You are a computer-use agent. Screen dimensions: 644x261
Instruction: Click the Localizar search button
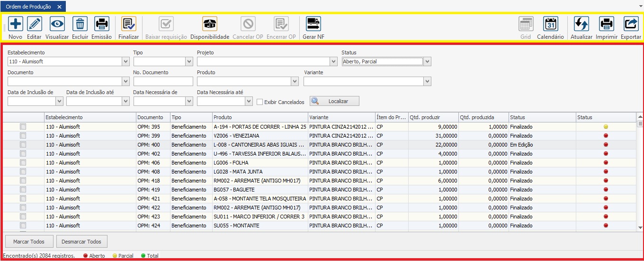pos(334,101)
